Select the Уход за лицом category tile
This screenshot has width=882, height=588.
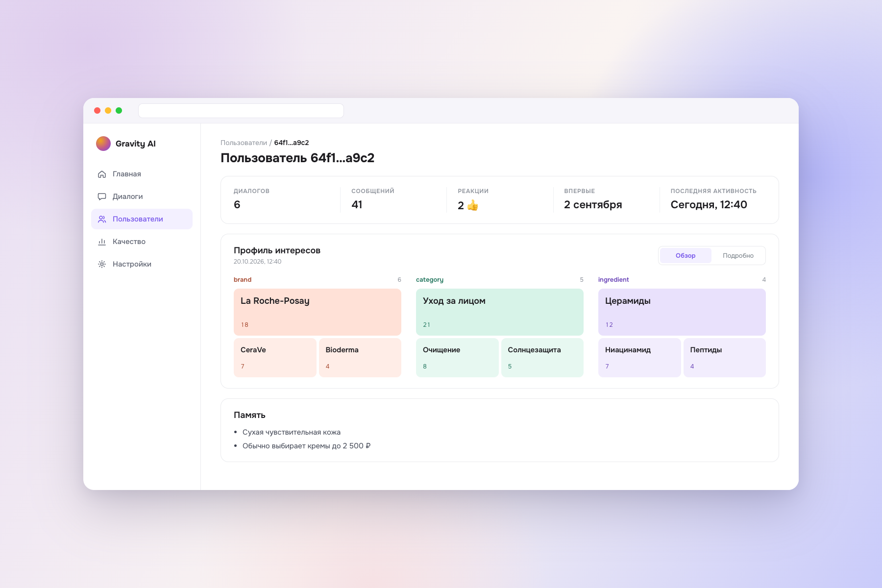pos(500,312)
